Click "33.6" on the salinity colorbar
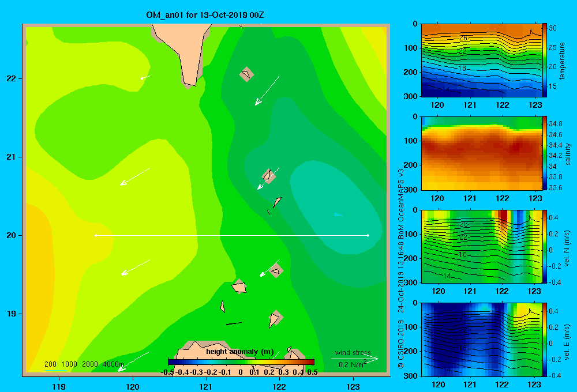The width and height of the screenshot is (577, 392). pyautogui.click(x=555, y=187)
